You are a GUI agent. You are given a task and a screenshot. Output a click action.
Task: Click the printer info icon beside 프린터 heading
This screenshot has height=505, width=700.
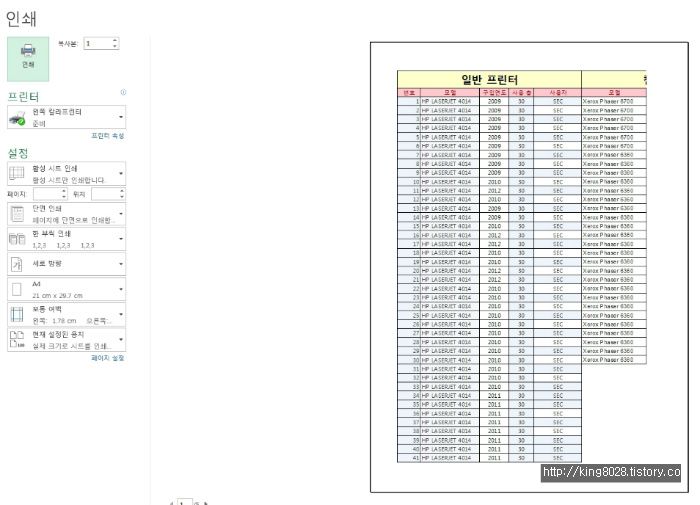(x=123, y=92)
